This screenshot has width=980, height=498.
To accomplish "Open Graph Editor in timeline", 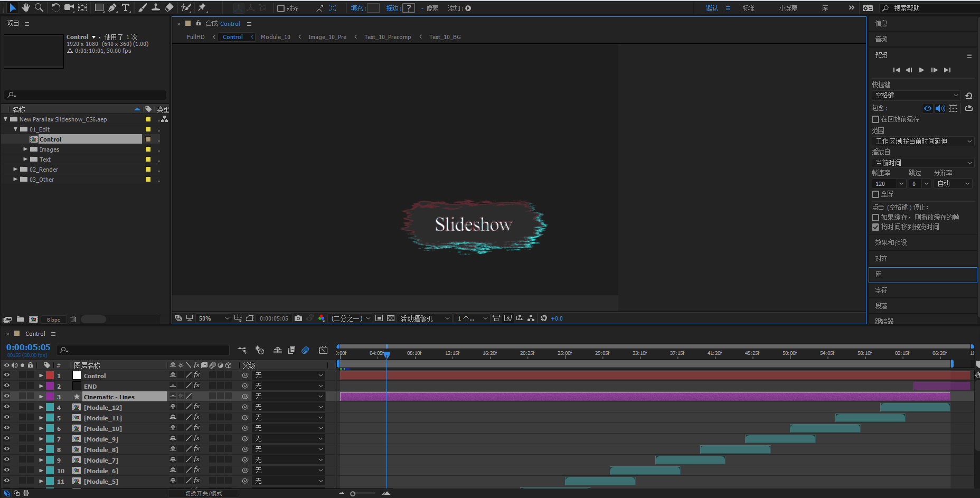I will [x=324, y=350].
